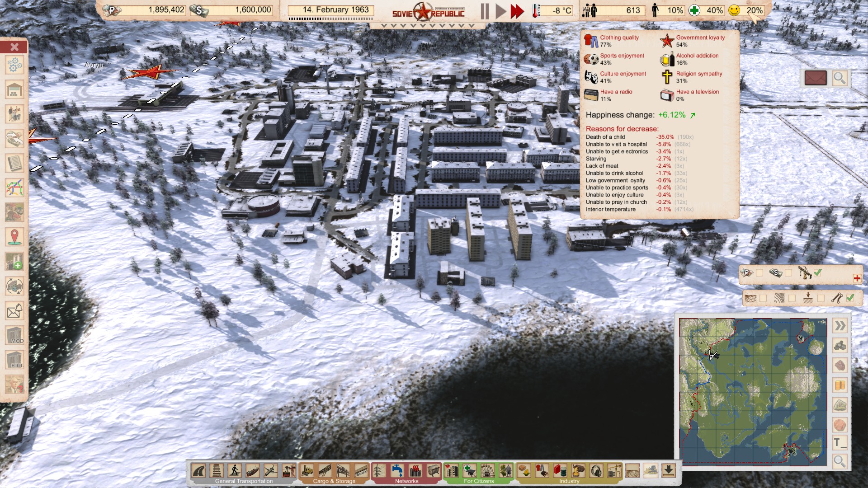Image resolution: width=868 pixels, height=488 pixels.
Task: Collapse the minimap with double chevron
Action: (x=840, y=326)
